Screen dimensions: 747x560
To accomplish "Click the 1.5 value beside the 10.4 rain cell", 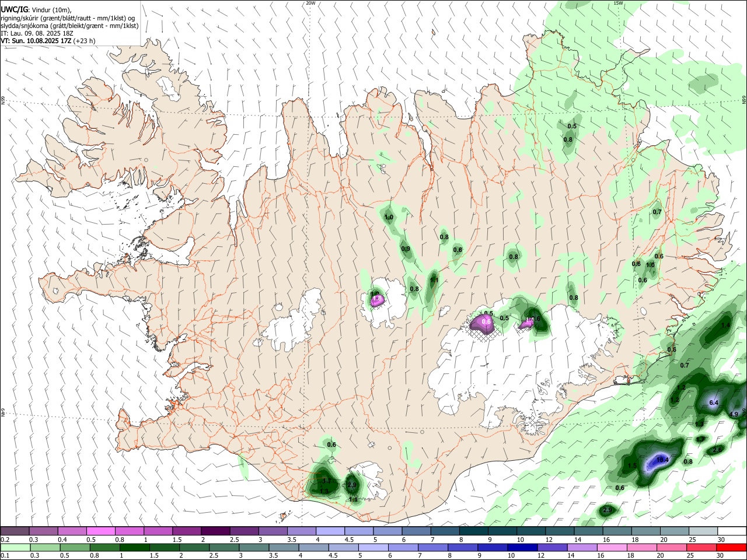I will tap(632, 466).
